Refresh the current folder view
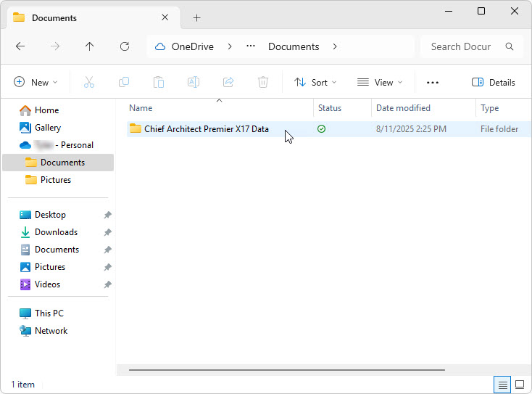Image resolution: width=532 pixels, height=394 pixels. (x=125, y=46)
